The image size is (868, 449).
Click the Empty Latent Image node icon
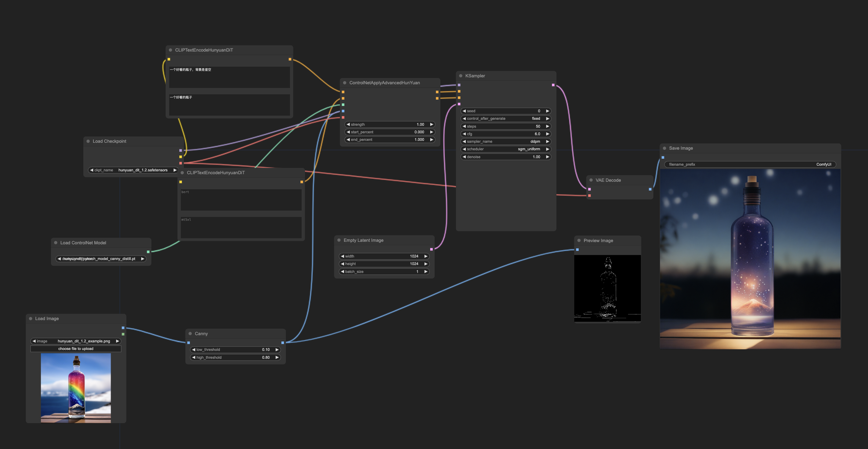point(338,240)
